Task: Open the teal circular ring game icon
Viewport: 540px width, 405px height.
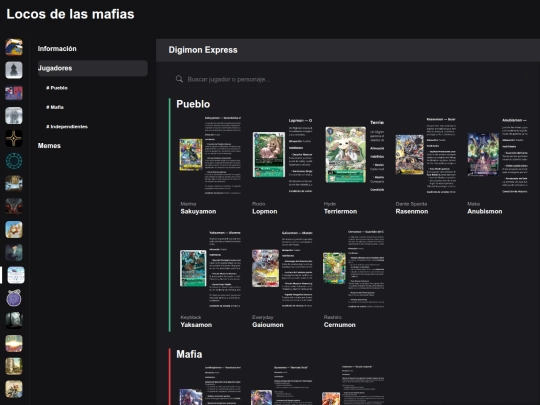Action: (14, 161)
